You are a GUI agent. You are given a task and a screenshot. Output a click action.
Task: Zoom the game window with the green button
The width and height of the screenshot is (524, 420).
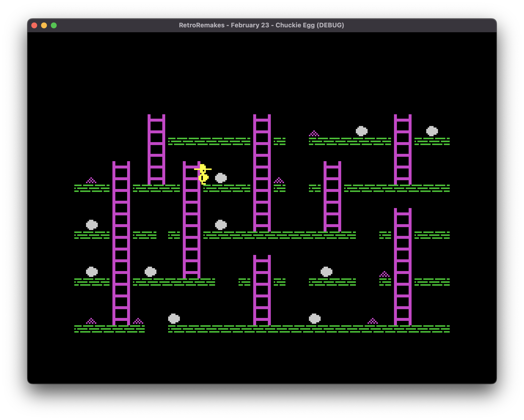pos(54,25)
